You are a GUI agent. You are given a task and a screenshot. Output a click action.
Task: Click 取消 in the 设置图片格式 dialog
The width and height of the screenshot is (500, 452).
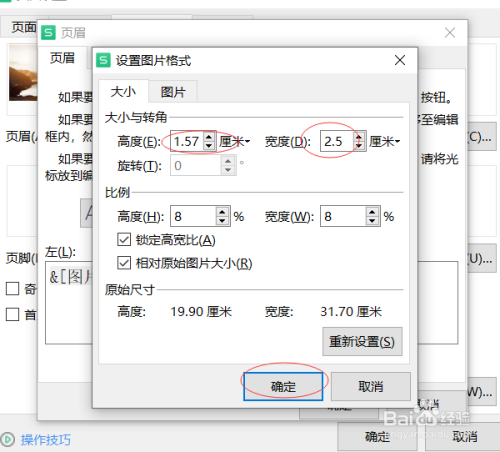[371, 387]
